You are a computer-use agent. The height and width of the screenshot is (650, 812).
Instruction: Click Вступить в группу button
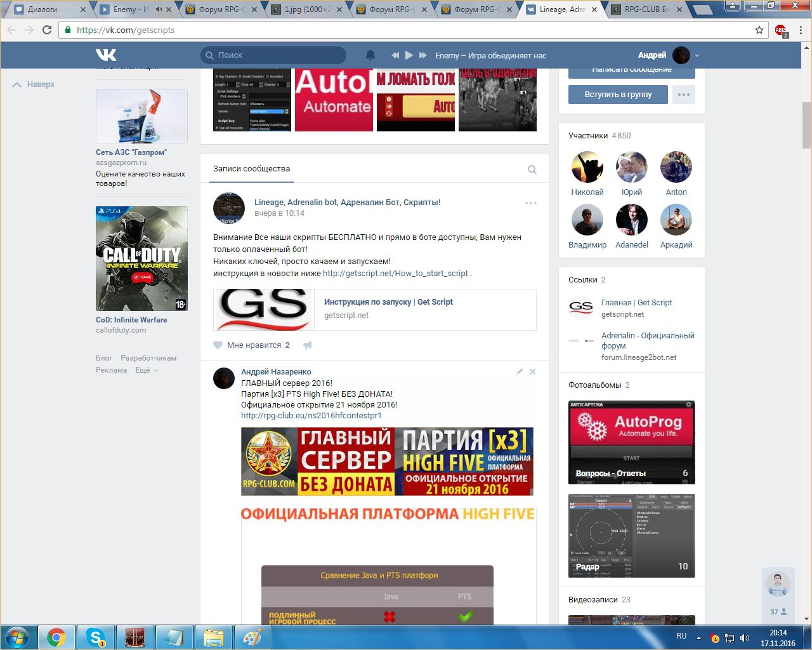point(619,95)
